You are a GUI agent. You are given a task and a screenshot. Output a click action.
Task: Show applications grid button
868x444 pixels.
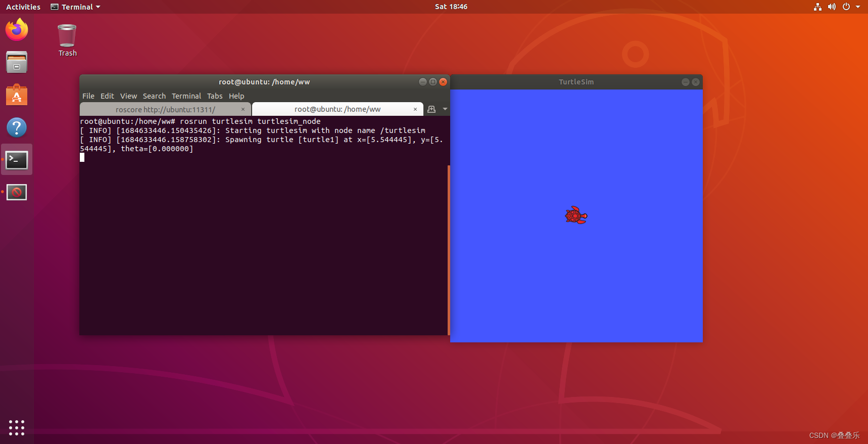click(x=17, y=427)
